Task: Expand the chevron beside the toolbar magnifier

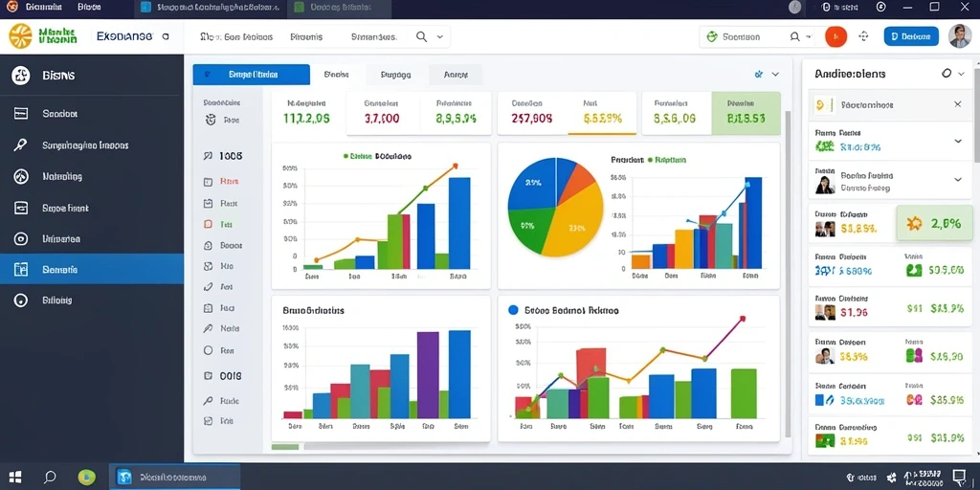Action: (x=440, y=37)
